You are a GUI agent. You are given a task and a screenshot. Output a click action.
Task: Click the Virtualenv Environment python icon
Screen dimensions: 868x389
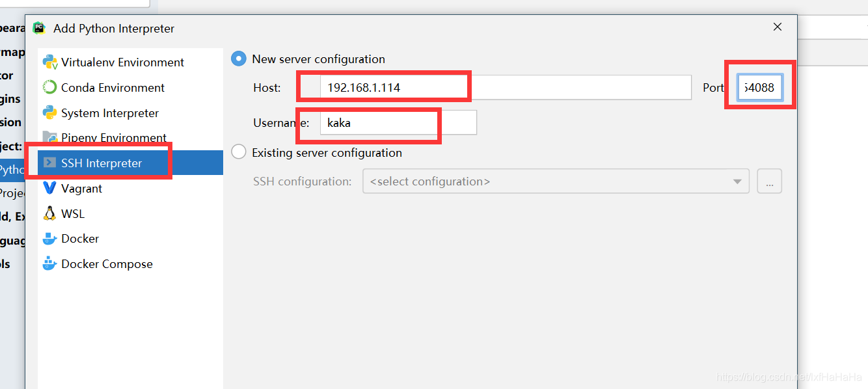[x=49, y=62]
